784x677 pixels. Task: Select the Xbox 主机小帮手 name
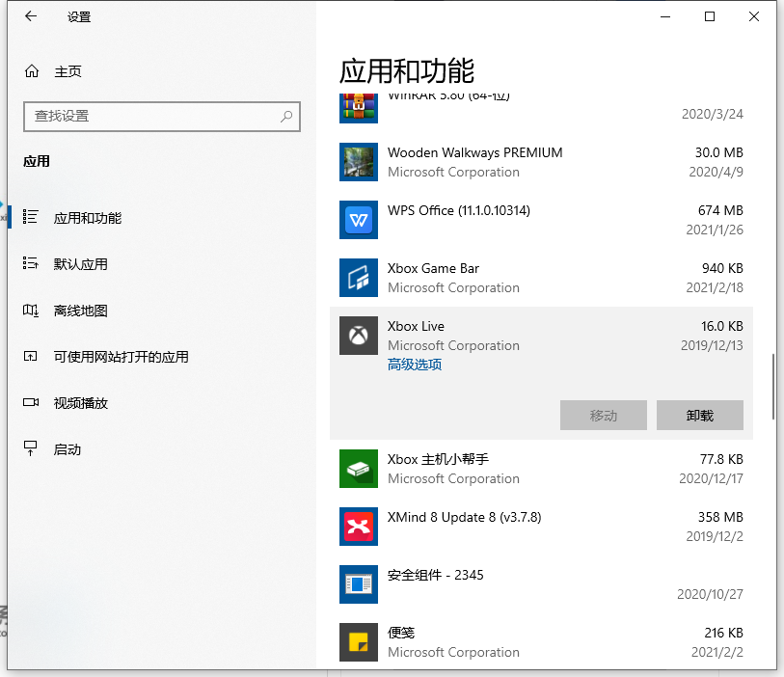tap(438, 459)
